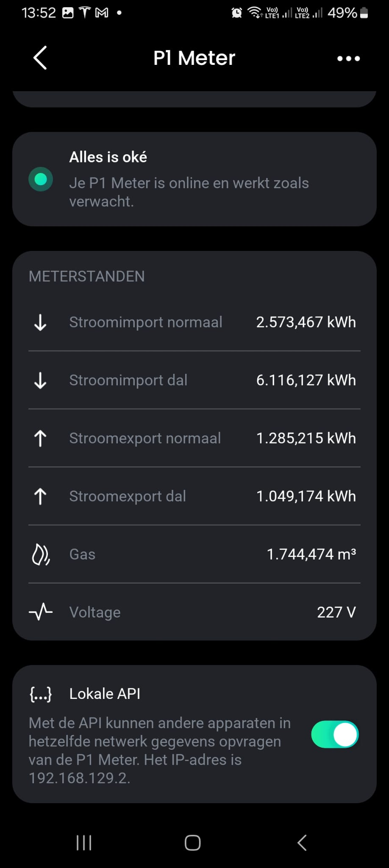Tap the back arrow in header
The height and width of the screenshot is (868, 389).
(x=40, y=58)
